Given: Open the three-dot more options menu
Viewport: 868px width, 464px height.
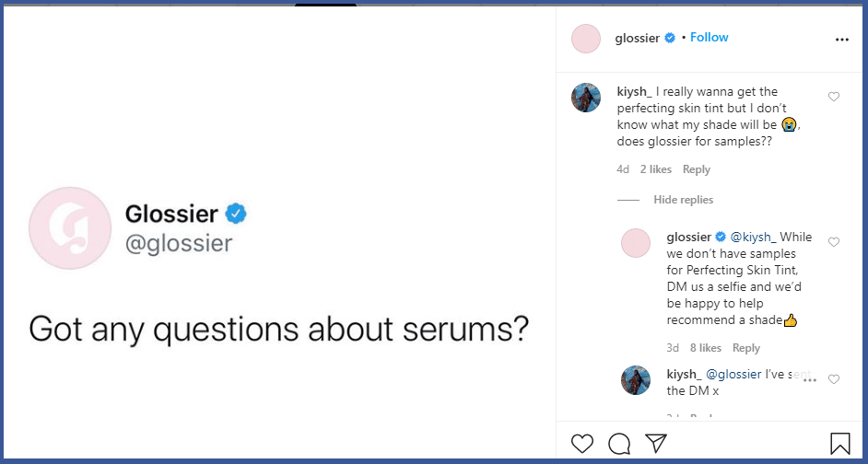Looking at the screenshot, I should (x=841, y=40).
